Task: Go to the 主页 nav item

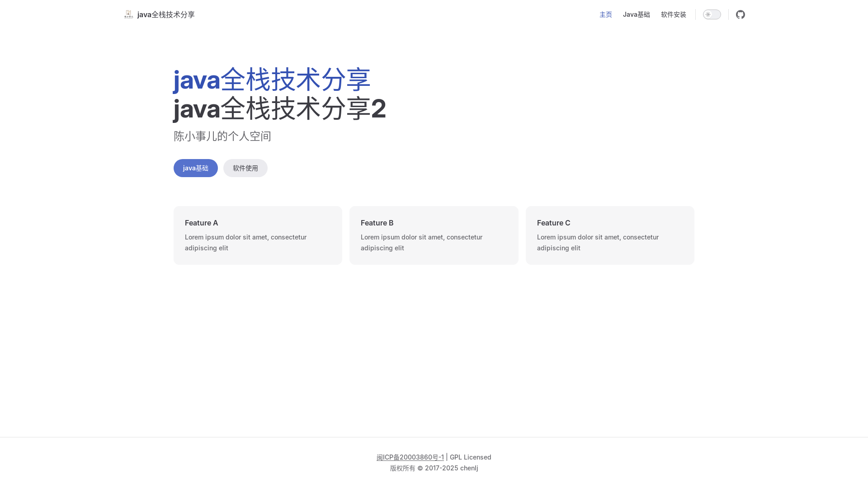Action: coord(605,14)
